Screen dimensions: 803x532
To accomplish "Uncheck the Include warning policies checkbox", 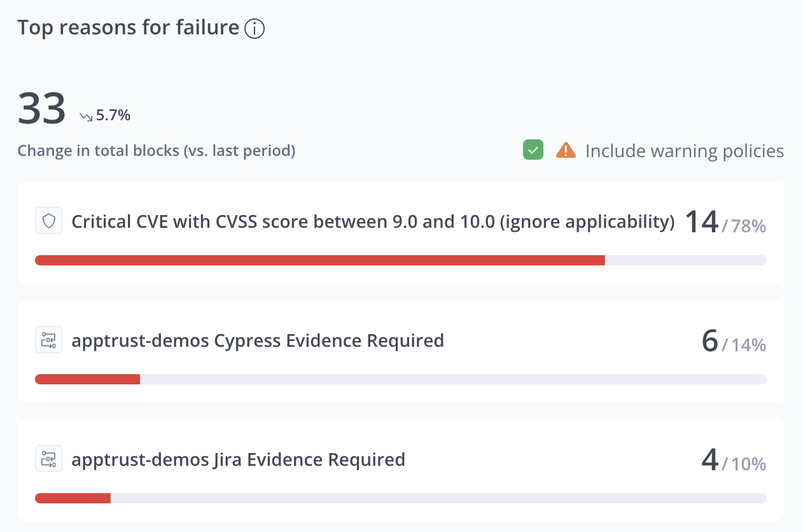I will 533,151.
